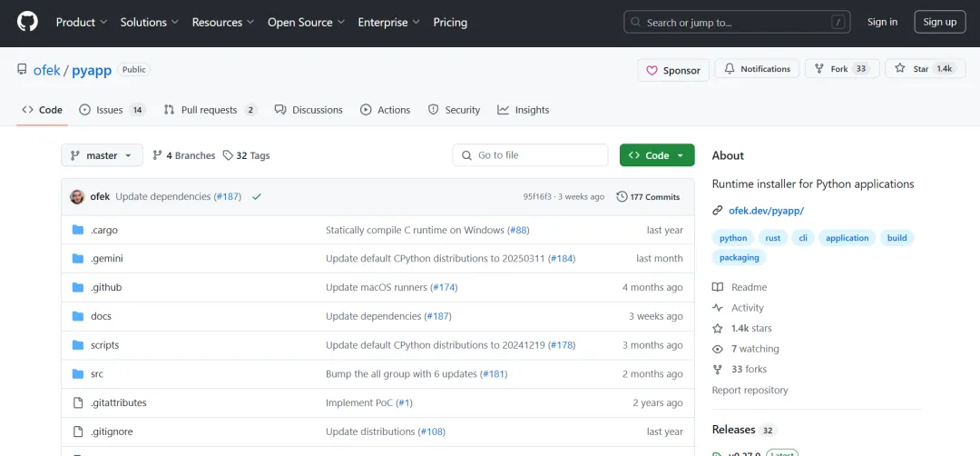Open pull request #181 link
The image size is (980, 456).
[494, 374]
